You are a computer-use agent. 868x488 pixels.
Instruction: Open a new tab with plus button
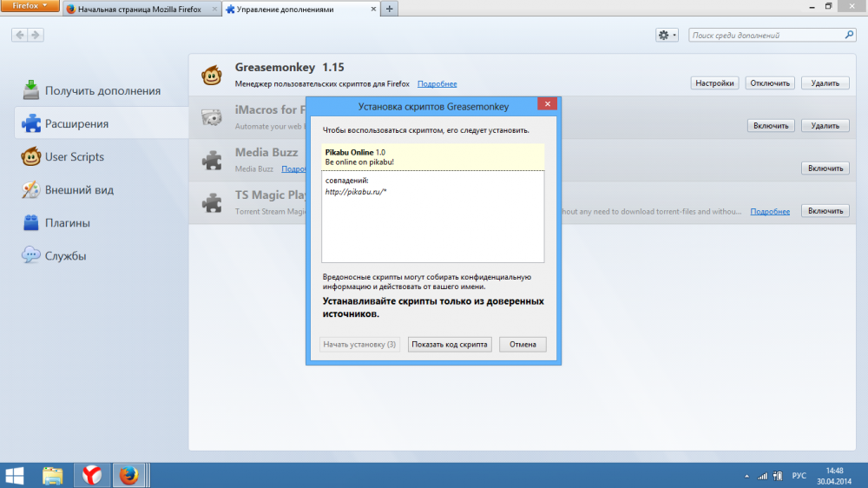coord(390,9)
